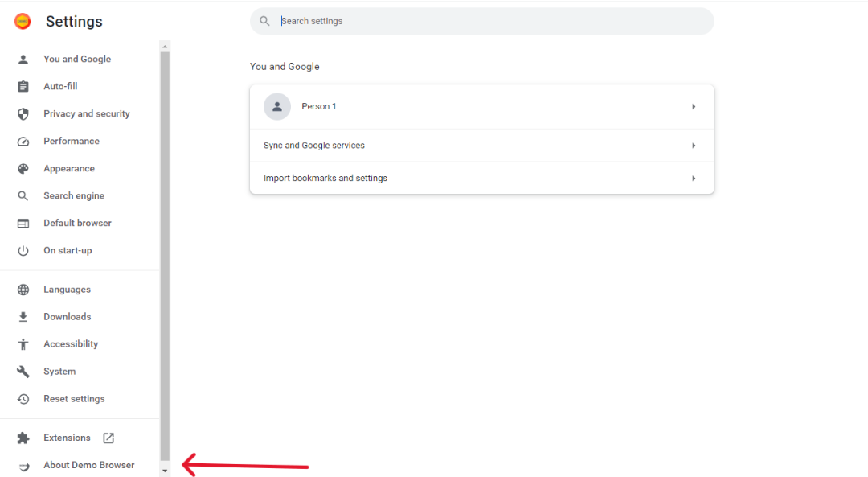
Task: Click the shield Privacy and security icon
Action: click(23, 113)
